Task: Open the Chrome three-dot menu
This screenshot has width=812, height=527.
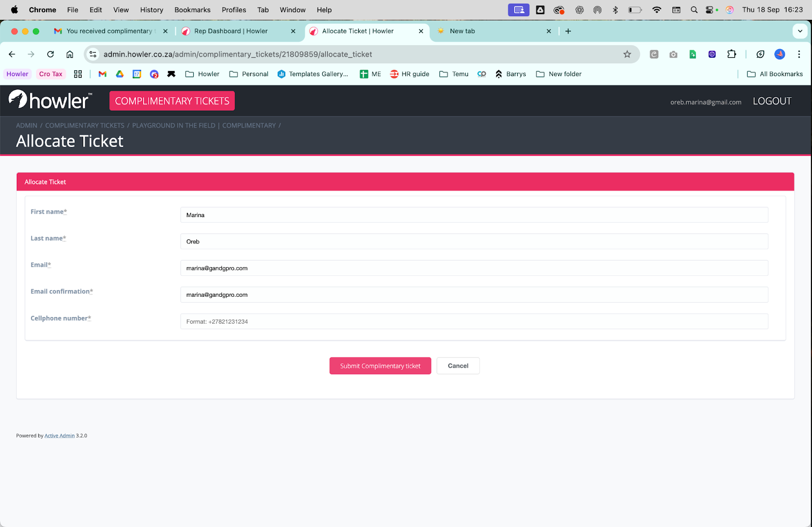Action: (x=799, y=54)
